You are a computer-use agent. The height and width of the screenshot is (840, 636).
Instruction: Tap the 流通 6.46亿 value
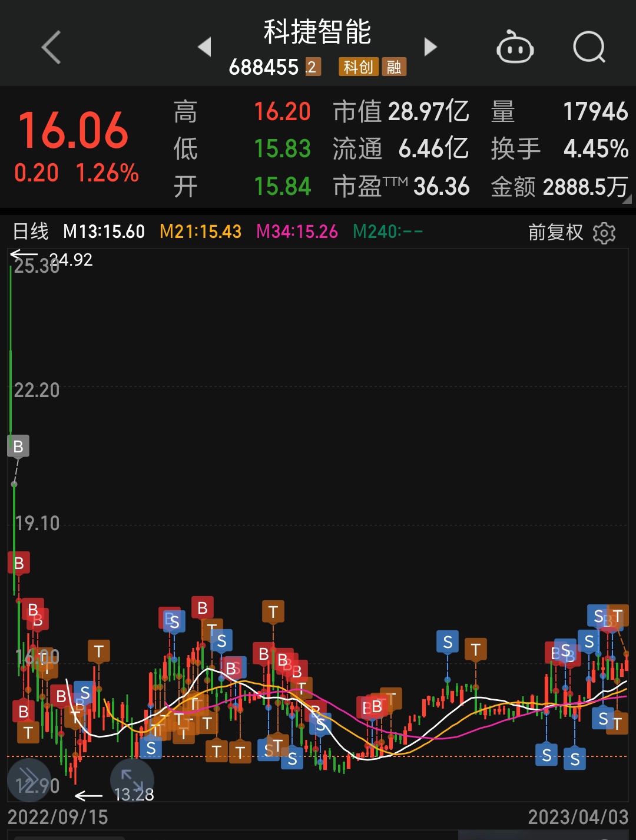coord(401,148)
